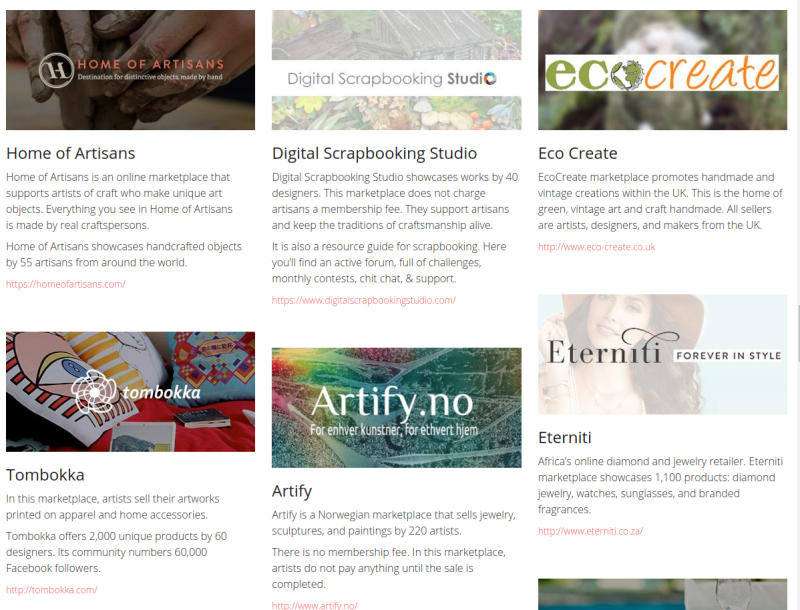Select the Artify heading

[292, 491]
